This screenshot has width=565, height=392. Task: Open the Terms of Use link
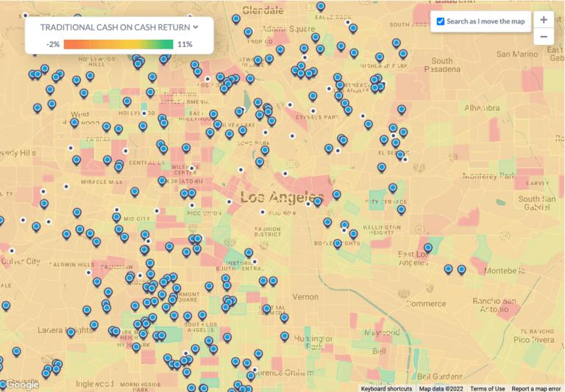coord(488,388)
